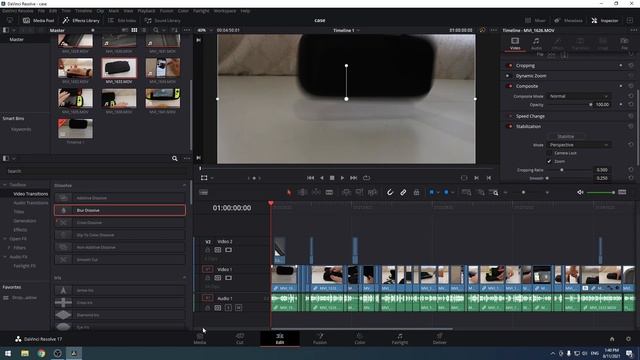Screen dimensions: 640x360
Task: Enable the Camera Lock checkbox
Action: point(549,153)
